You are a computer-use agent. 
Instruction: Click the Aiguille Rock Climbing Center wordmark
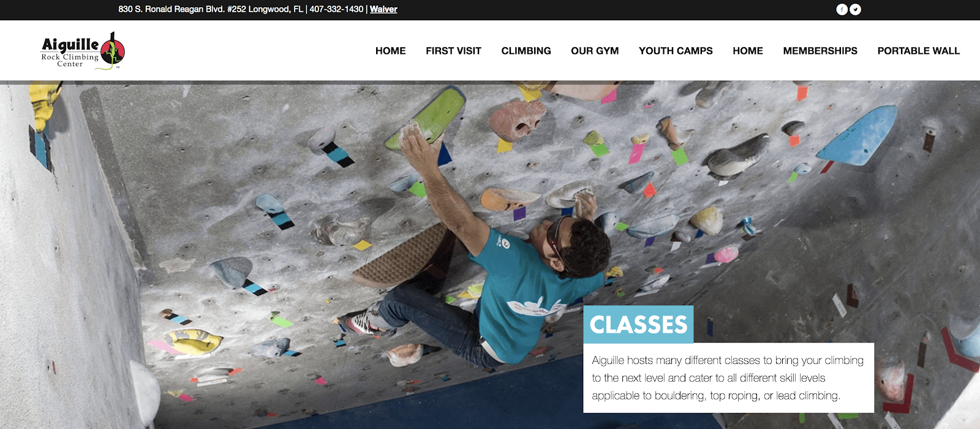point(70,52)
